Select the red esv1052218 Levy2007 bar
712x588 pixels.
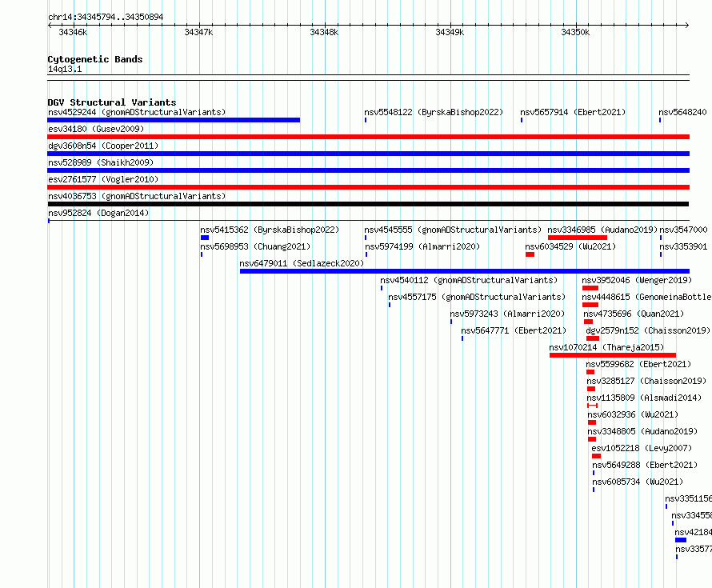[x=596, y=456]
